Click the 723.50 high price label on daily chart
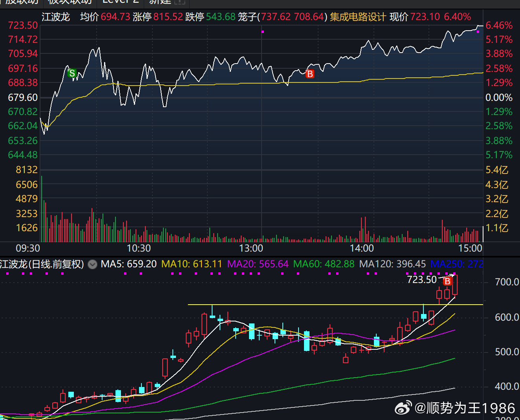520x420 pixels. coord(422,280)
